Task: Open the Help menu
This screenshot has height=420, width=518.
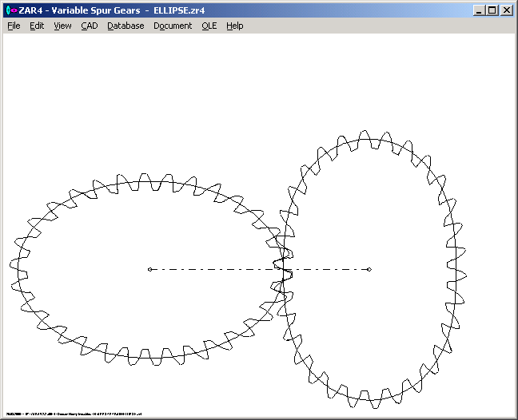Action: point(234,26)
